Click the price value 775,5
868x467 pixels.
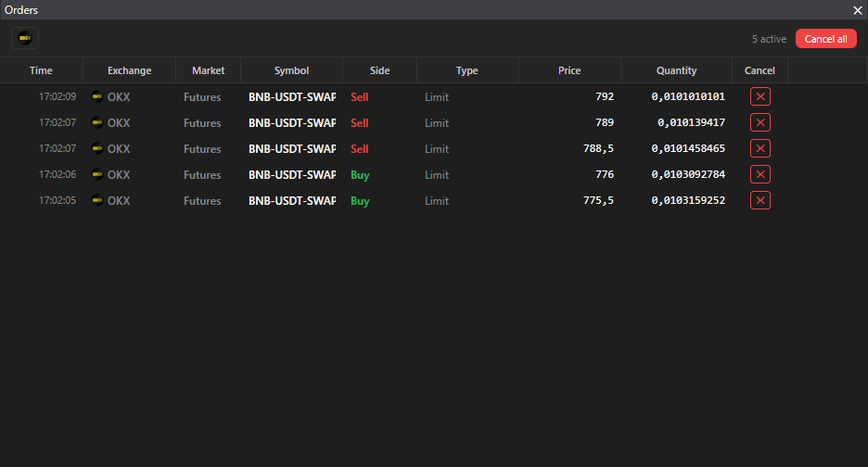click(x=598, y=200)
